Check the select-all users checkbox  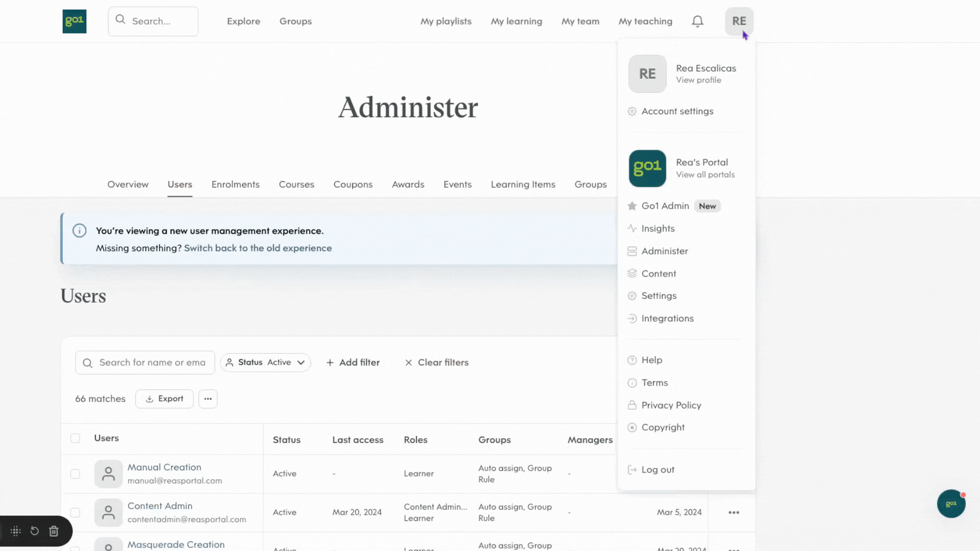click(75, 438)
